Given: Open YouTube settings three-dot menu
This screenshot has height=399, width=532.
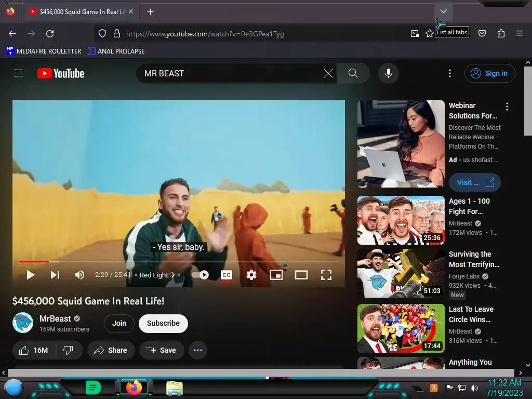Looking at the screenshot, I should tap(450, 73).
